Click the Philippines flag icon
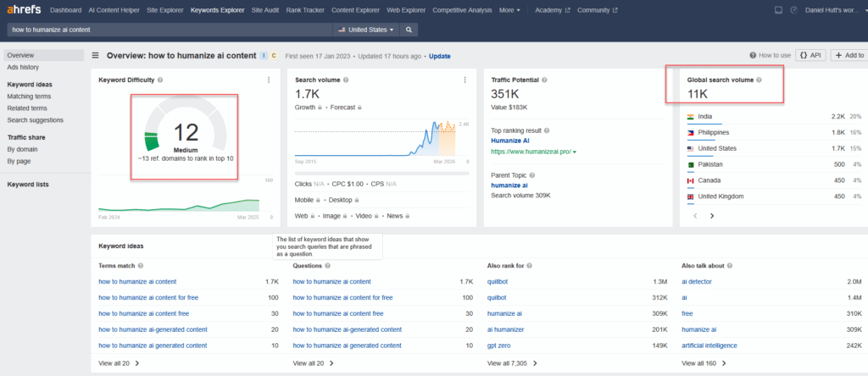 [690, 133]
